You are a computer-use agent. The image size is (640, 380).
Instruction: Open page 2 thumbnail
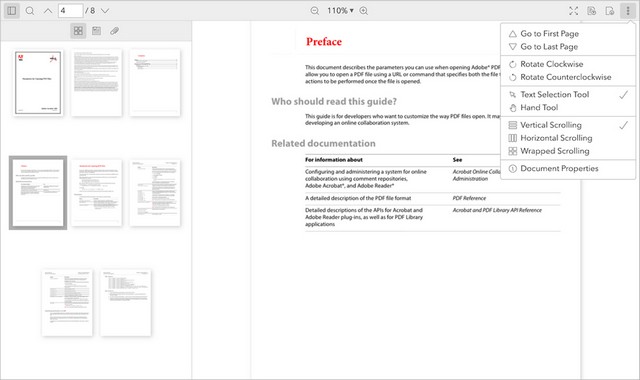click(96, 82)
